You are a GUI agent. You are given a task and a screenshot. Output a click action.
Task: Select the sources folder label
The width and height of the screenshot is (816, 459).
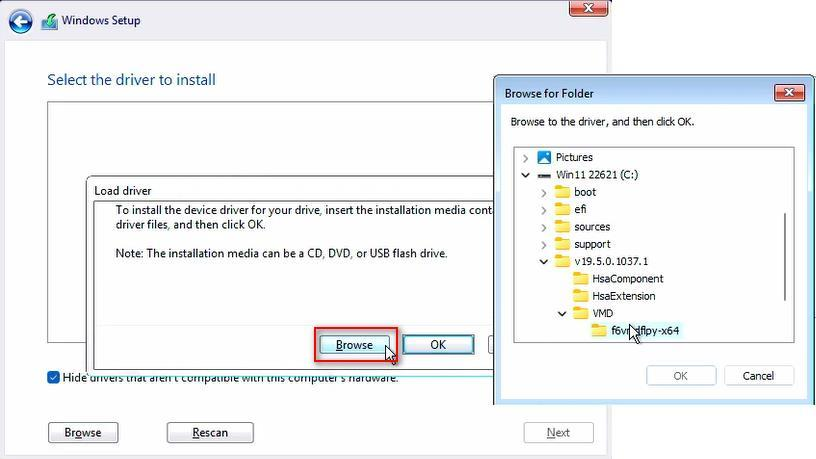click(592, 227)
